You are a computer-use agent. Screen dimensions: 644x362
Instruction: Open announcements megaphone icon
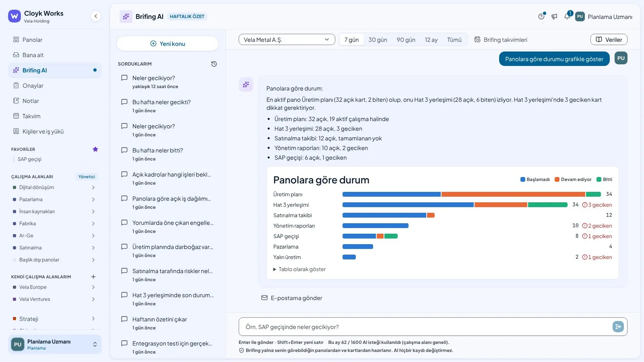pyautogui.click(x=554, y=16)
